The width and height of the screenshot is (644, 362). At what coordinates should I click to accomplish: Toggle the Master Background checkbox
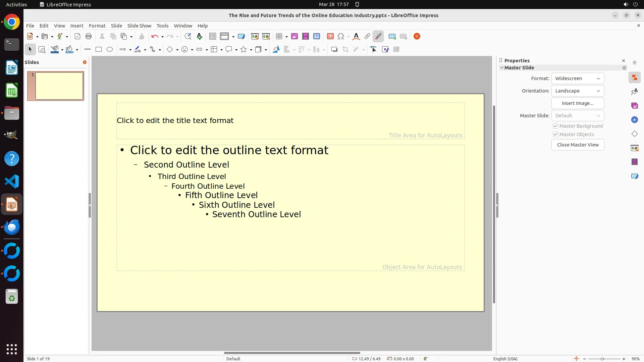555,126
